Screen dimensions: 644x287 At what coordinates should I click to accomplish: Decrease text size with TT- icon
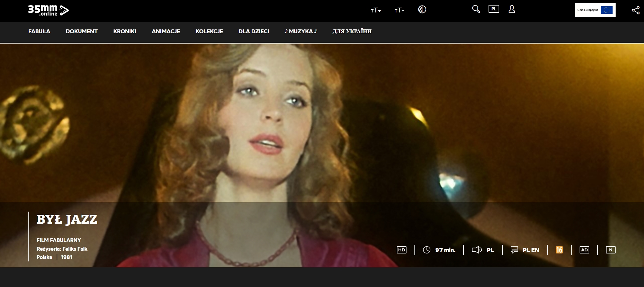point(399,10)
